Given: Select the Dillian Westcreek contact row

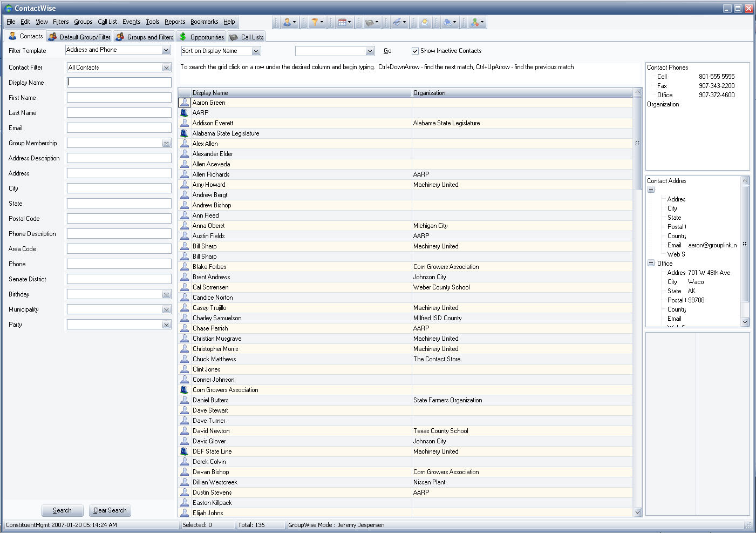Looking at the screenshot, I should coord(405,482).
